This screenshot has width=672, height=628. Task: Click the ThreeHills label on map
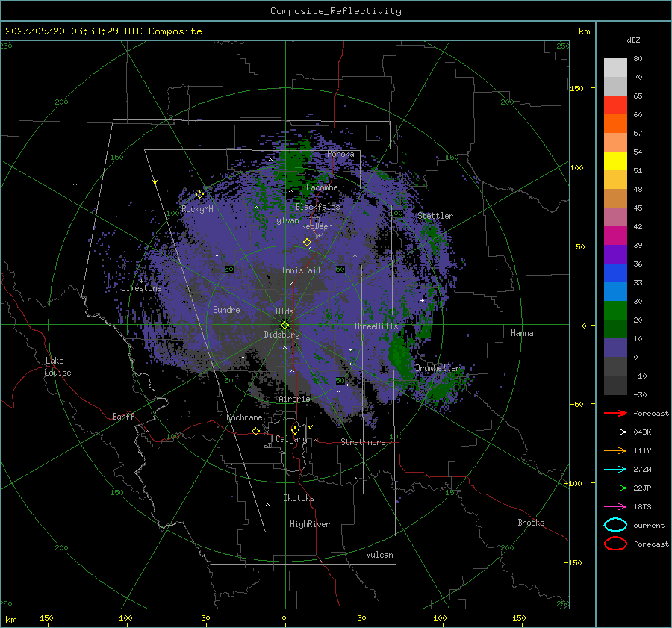(376, 326)
